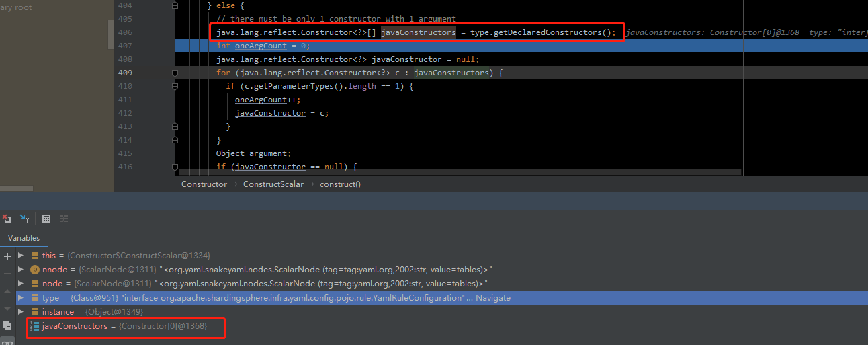The image size is (868, 345).
Task: Expand the 'this' variable node
Action: point(21,256)
